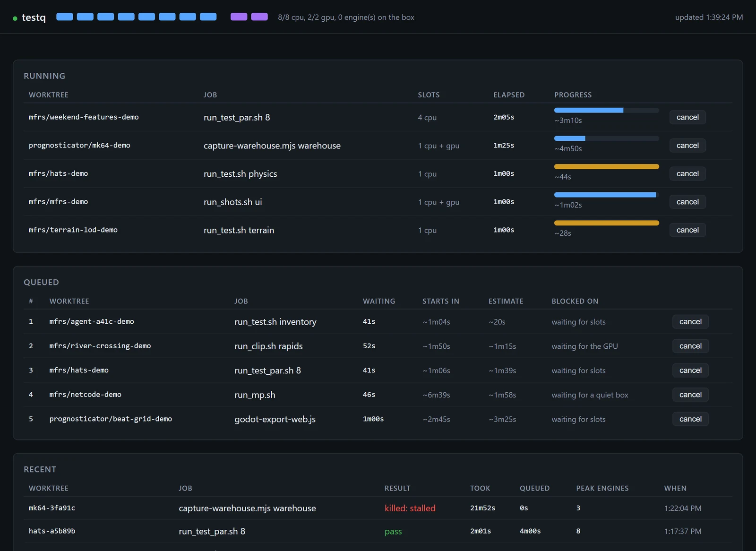Select mfrs/terrain-lod-demo worktree

[x=73, y=230]
